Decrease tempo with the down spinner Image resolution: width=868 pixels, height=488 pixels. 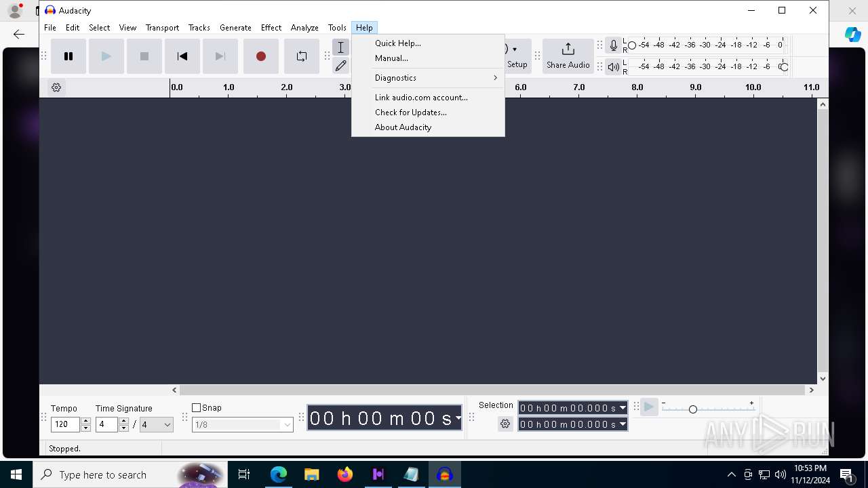pyautogui.click(x=85, y=429)
